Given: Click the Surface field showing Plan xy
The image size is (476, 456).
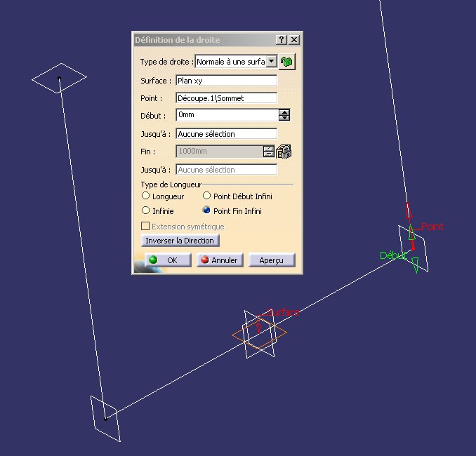Looking at the screenshot, I should [227, 81].
